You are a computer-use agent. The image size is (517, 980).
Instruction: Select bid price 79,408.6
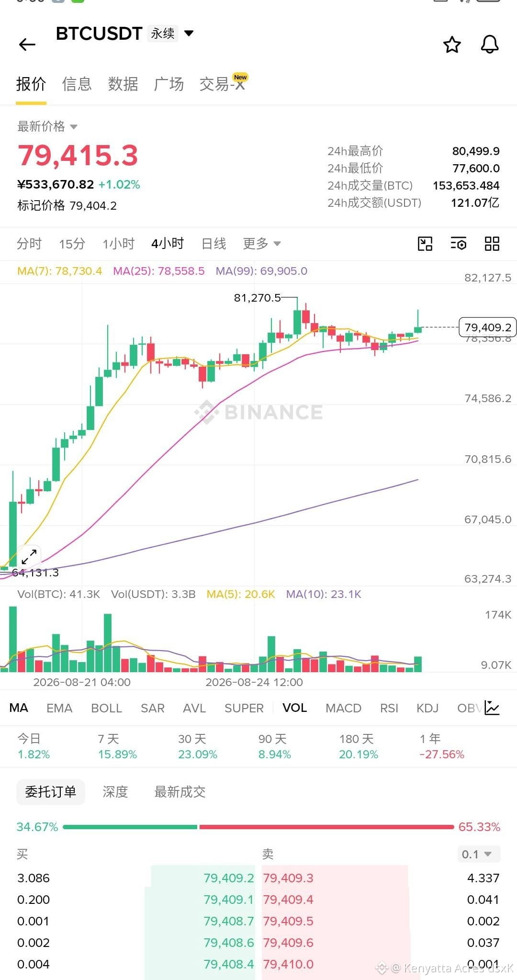coord(229,943)
